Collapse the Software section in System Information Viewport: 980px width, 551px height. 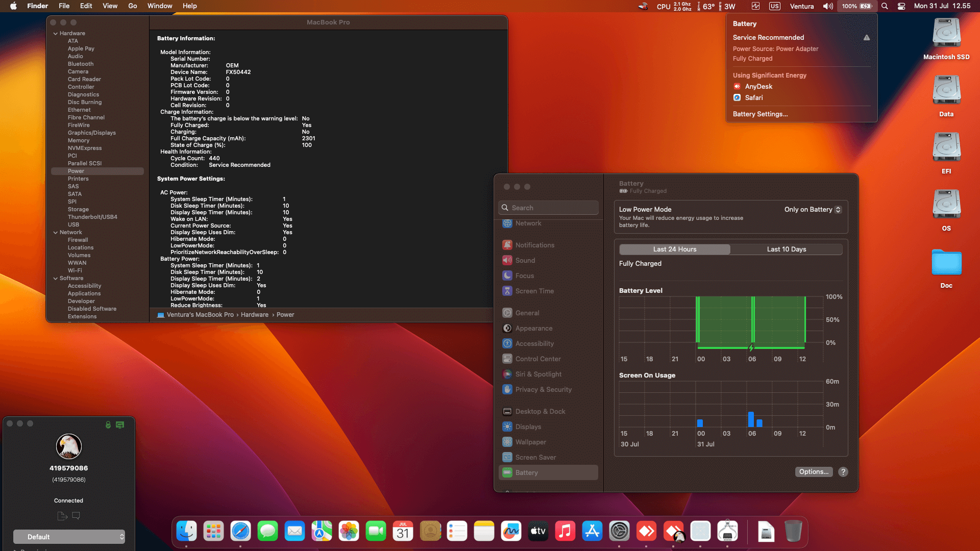tap(55, 279)
